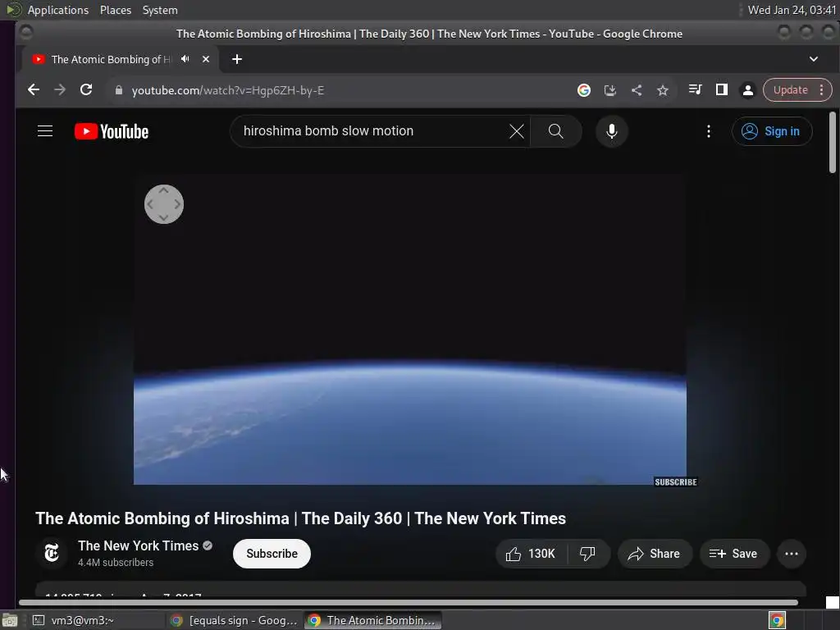Select The Atomic Bombing taskbar item
Screen dimensions: 840x630
click(373, 620)
